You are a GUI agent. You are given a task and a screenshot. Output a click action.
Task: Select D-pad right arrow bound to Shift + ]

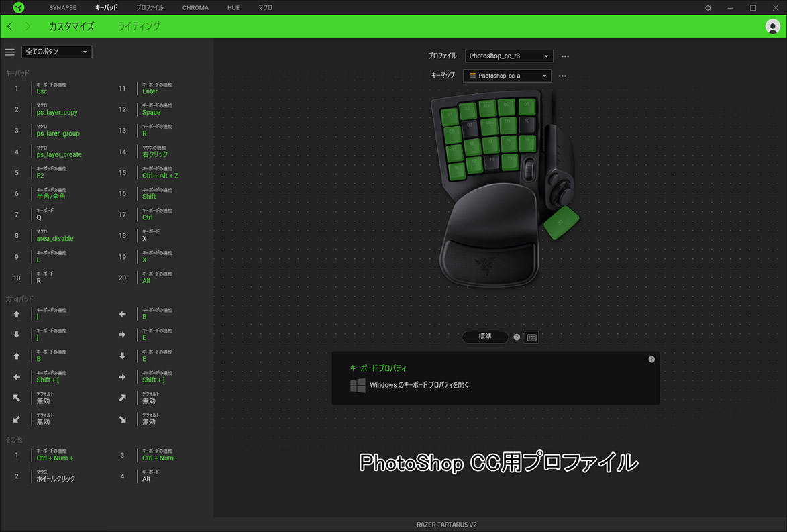coord(123,377)
